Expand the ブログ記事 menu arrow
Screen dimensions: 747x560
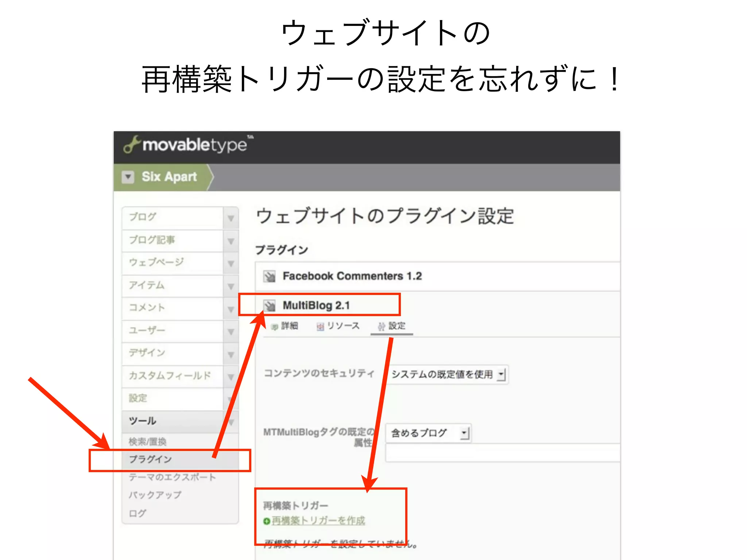tap(231, 241)
